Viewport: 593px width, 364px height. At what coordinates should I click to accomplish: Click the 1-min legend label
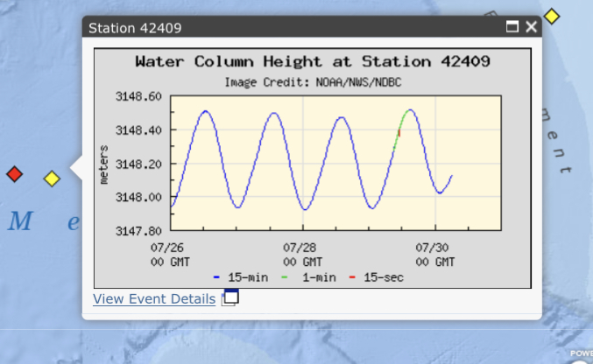(319, 278)
